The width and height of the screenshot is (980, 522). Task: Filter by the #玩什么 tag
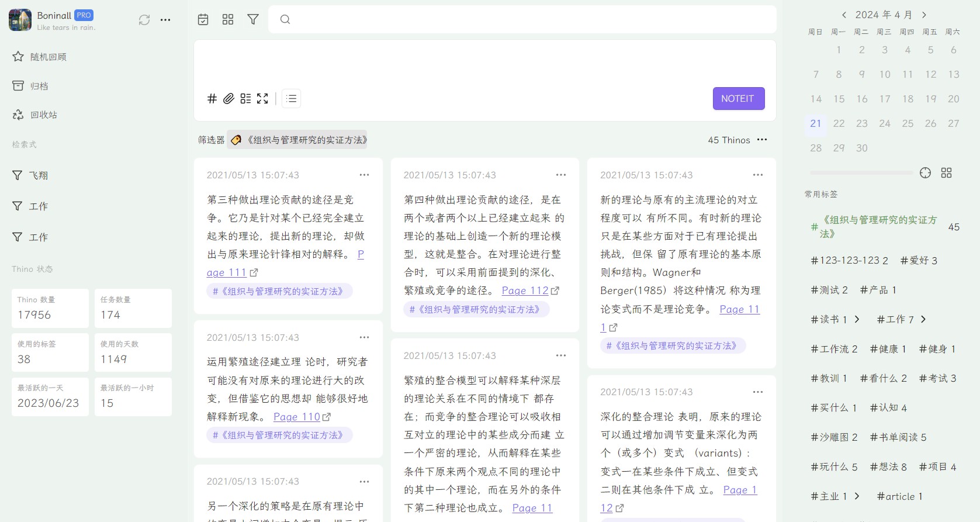click(x=834, y=466)
